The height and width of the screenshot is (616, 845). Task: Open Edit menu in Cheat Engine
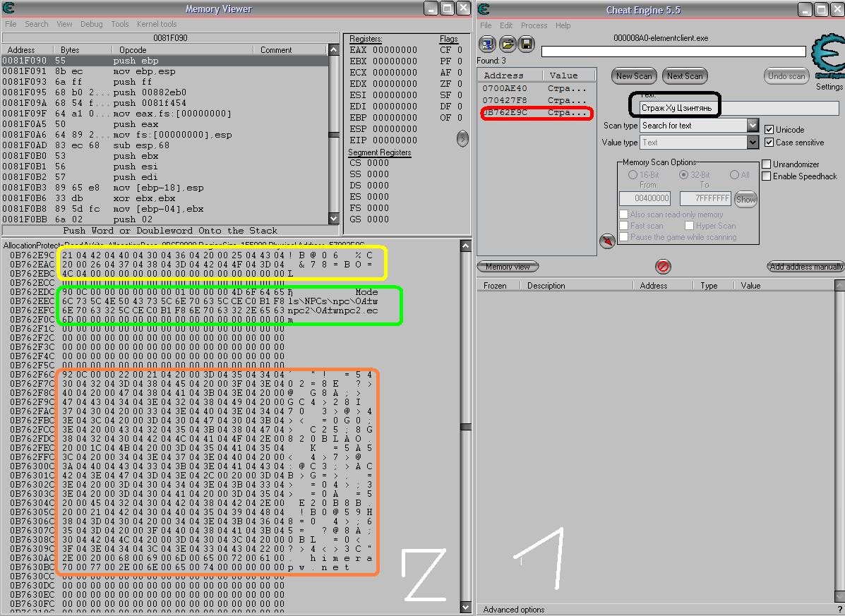coord(506,25)
